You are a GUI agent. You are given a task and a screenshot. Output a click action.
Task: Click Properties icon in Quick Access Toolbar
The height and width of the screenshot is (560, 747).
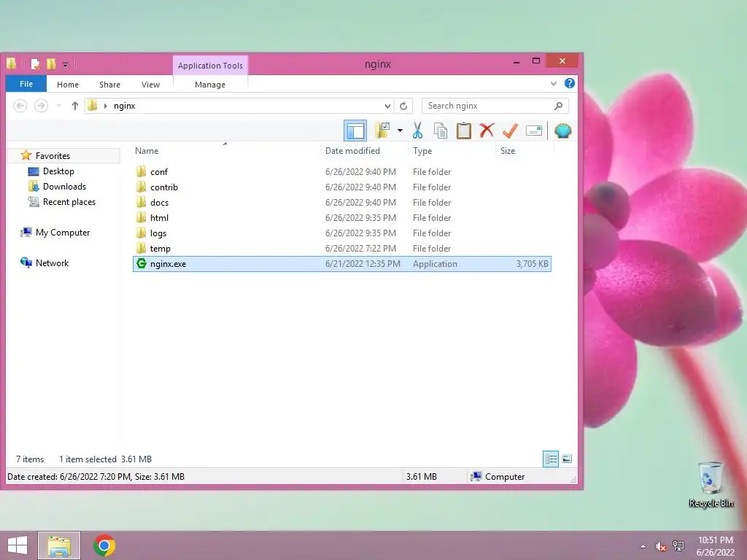coord(35,64)
